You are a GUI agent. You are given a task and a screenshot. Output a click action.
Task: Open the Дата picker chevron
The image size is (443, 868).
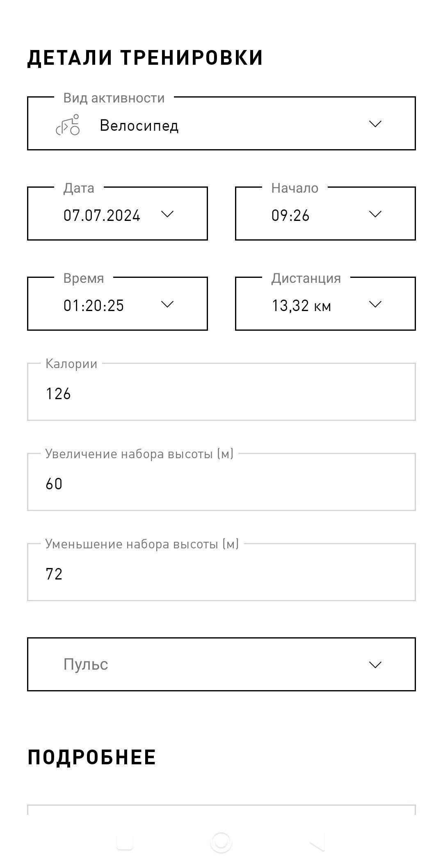point(167,214)
